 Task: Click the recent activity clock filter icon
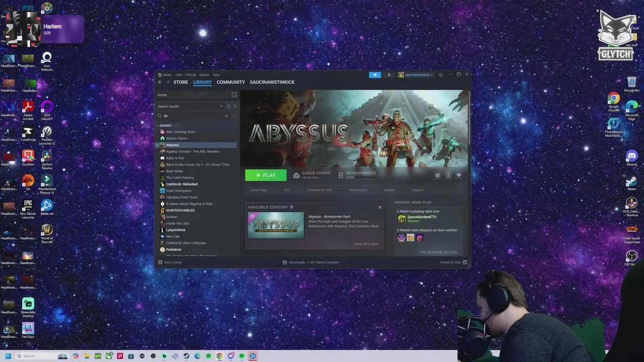(228, 106)
